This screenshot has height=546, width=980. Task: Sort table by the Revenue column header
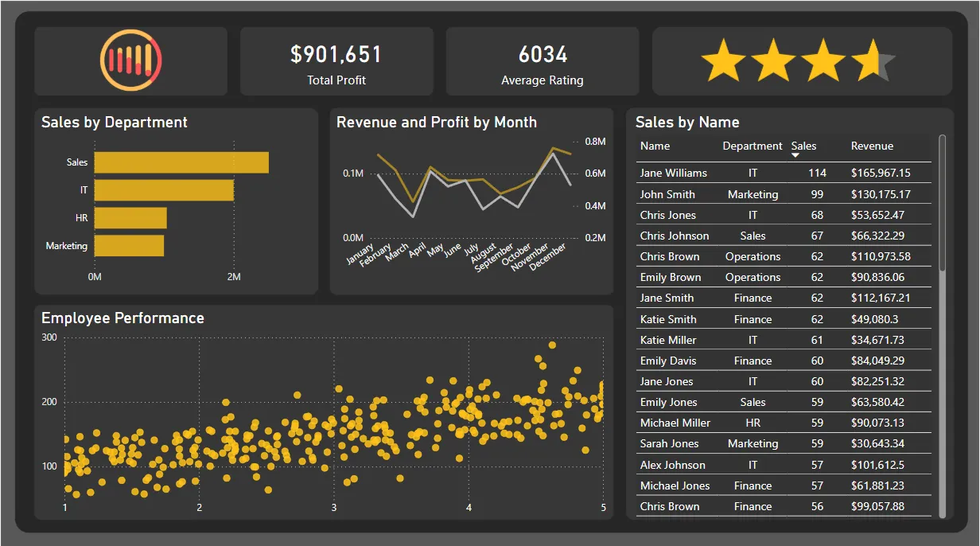pyautogui.click(x=872, y=146)
